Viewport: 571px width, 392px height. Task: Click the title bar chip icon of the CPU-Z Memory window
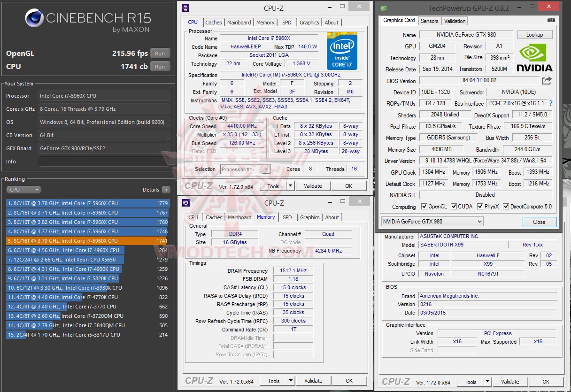coord(185,203)
